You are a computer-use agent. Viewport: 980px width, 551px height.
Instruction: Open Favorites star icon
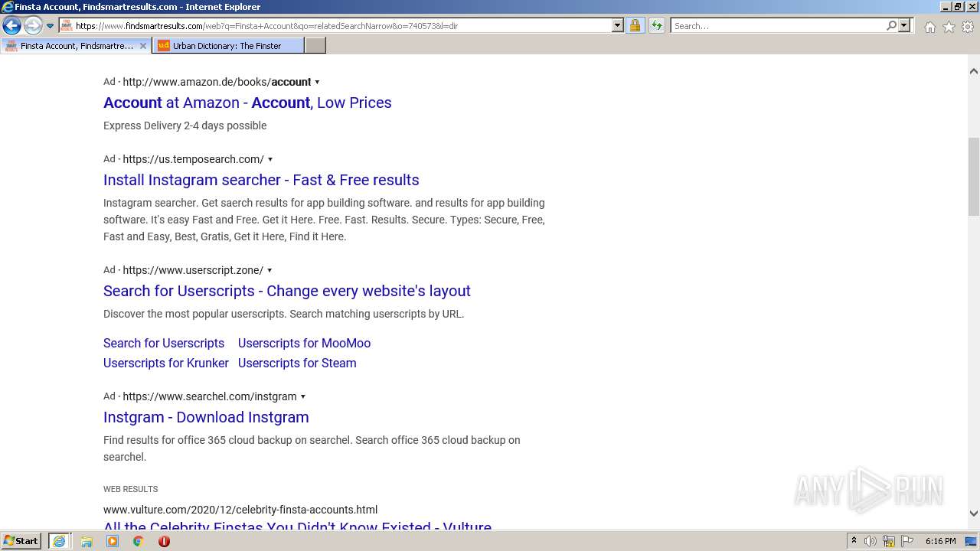pos(949,27)
